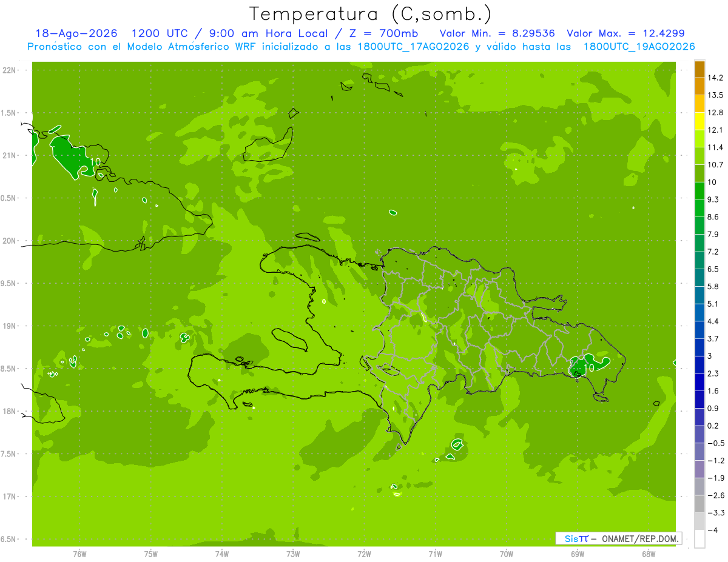728x562 pixels.
Task: Click the '8.6' colorbar value
Action: 713,217
